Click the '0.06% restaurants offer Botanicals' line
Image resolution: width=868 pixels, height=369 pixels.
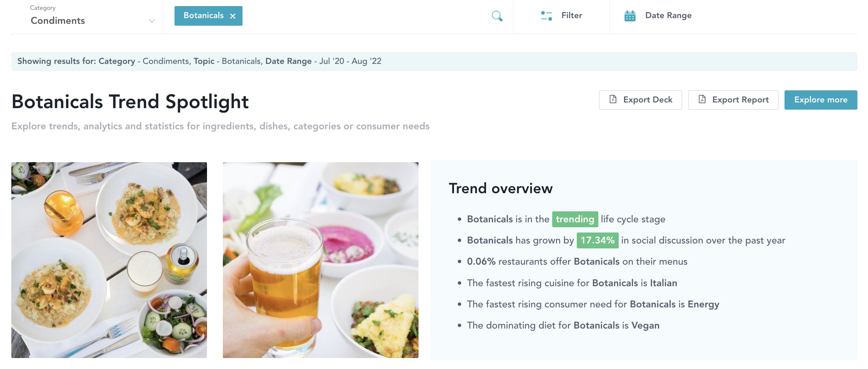point(577,262)
